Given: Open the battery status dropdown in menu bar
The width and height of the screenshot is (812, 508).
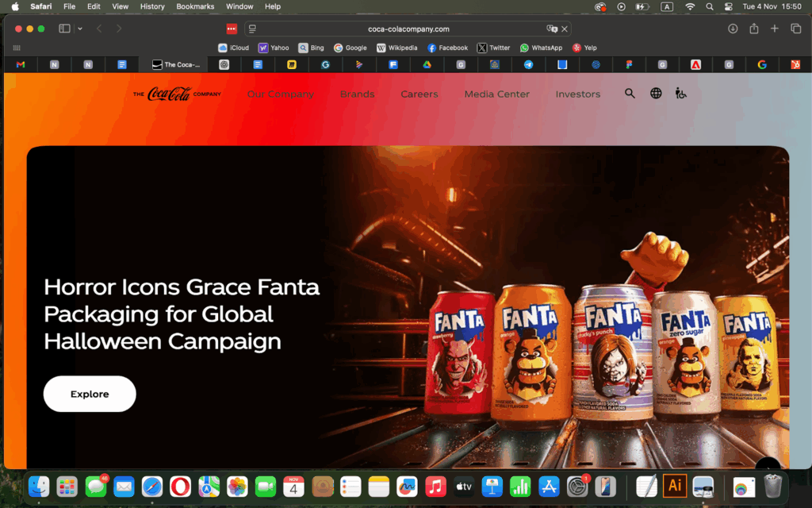Looking at the screenshot, I should (642, 6).
